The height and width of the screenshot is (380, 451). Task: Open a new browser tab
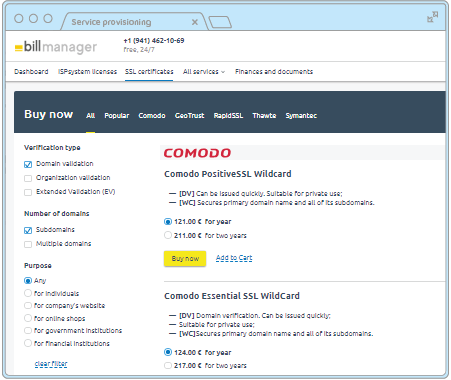(x=220, y=22)
